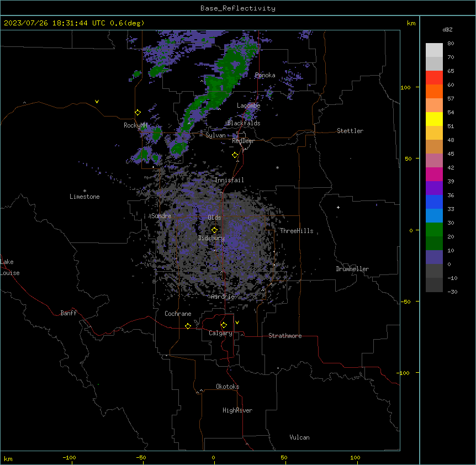The height and width of the screenshot is (465, 476).
Task: Pick the yellow 51-54 dBZ legend swatch
Action: [434, 119]
